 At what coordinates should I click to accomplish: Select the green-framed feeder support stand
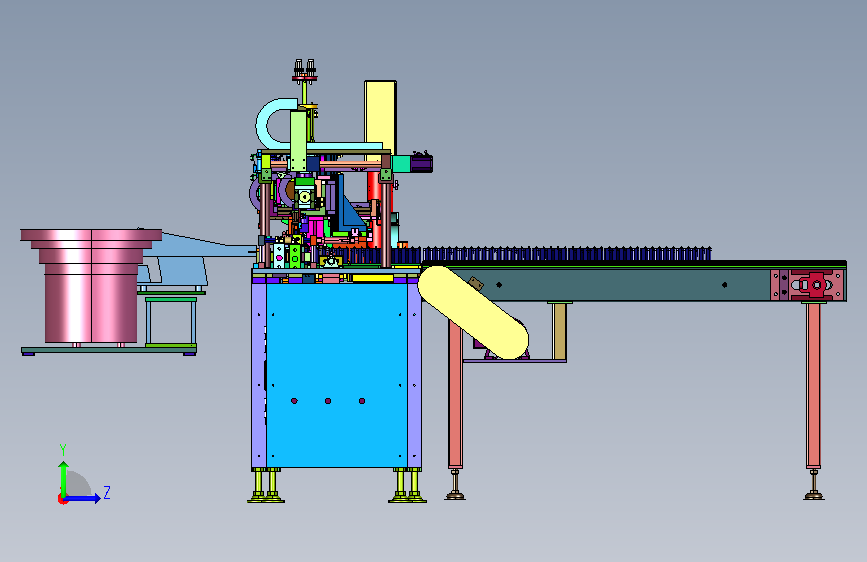coord(171,322)
